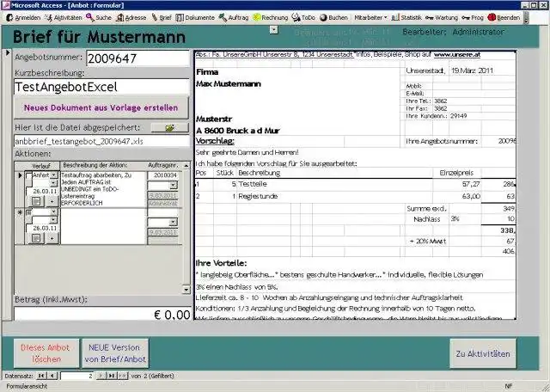Open the toolbar options overflow arrow
The height and width of the screenshot is (392, 550).
pyautogui.click(x=526, y=17)
